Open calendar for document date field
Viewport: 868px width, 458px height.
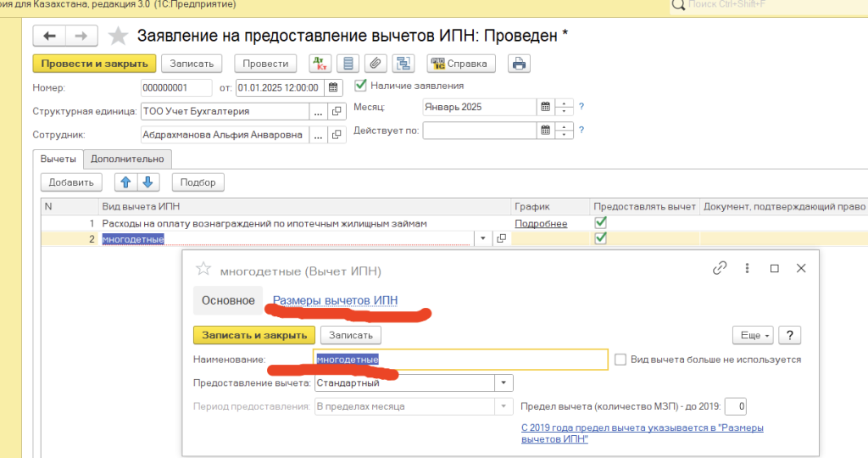pyautogui.click(x=333, y=87)
